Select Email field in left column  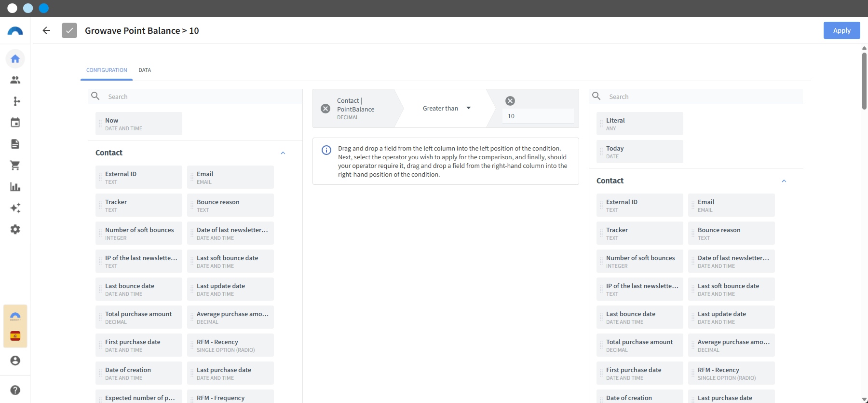231,177
